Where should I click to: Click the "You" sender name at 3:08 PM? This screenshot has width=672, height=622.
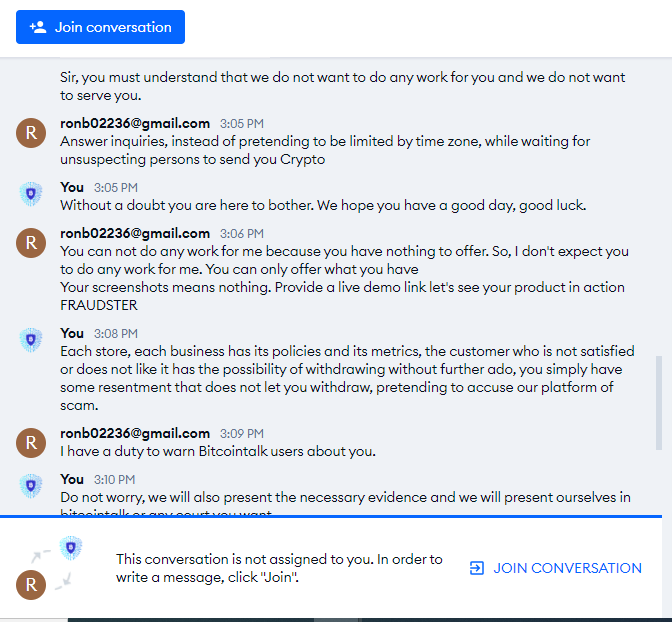[72, 333]
